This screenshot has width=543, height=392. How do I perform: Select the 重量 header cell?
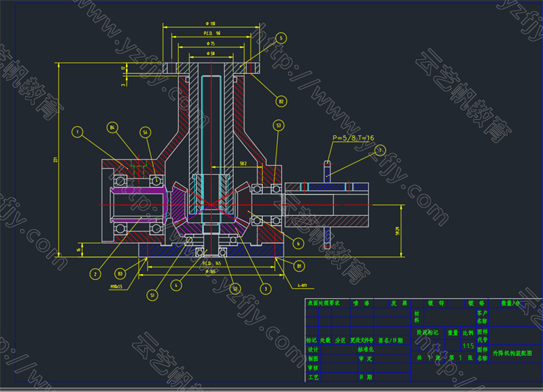[452, 332]
